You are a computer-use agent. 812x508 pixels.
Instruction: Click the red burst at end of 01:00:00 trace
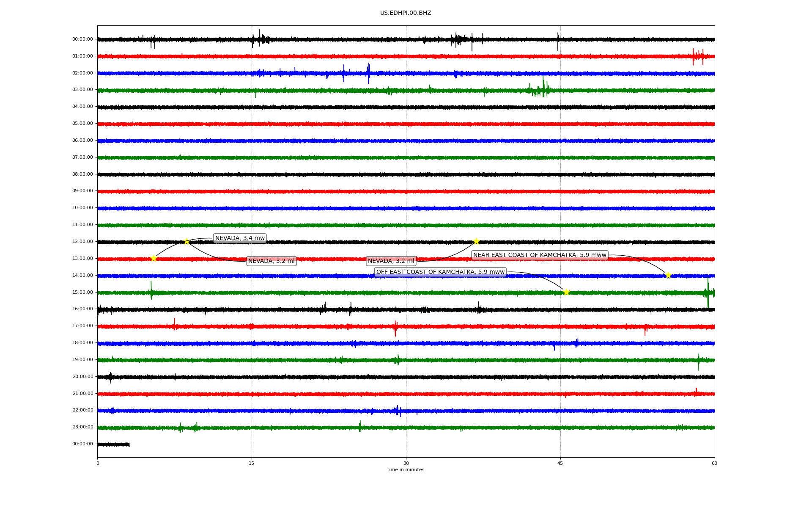[x=698, y=56]
